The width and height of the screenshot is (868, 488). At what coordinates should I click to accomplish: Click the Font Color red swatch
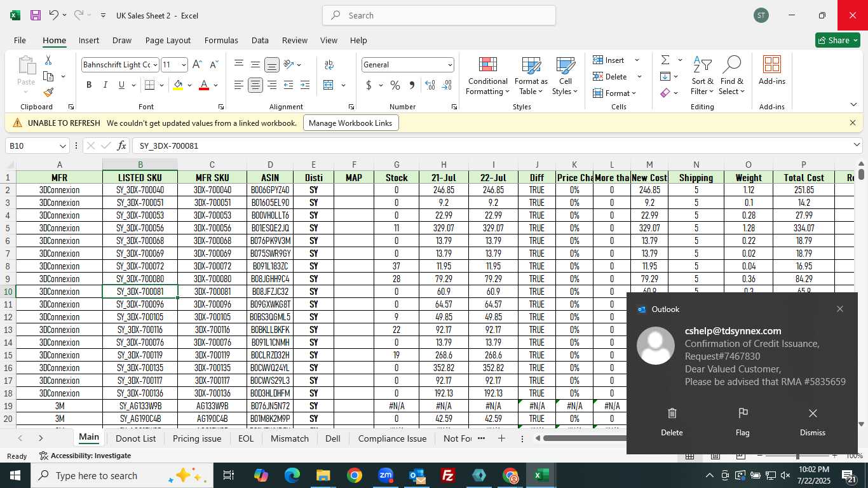tap(204, 85)
